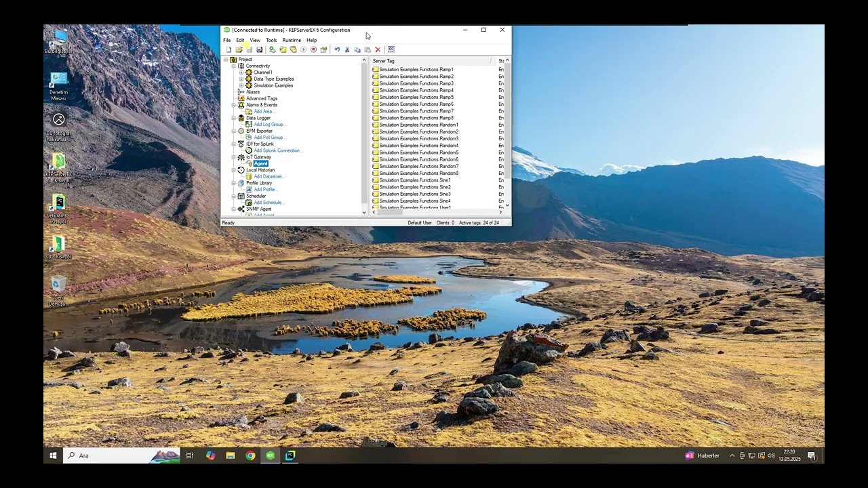Viewport: 868px width, 488px height.
Task: Click the Chrome taskbar icon
Action: coord(250,455)
